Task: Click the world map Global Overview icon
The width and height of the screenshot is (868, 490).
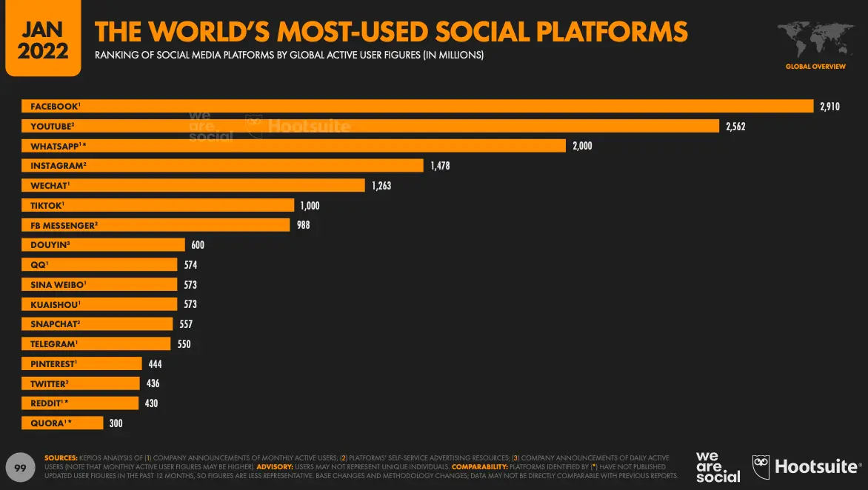Action: tap(812, 40)
